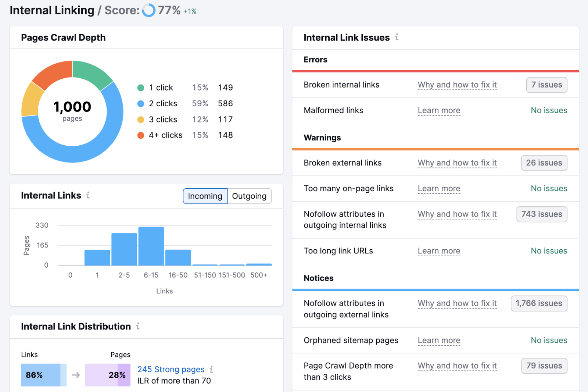Open Why and how to fix broken internal links
This screenshot has height=392, width=588.
coord(457,85)
